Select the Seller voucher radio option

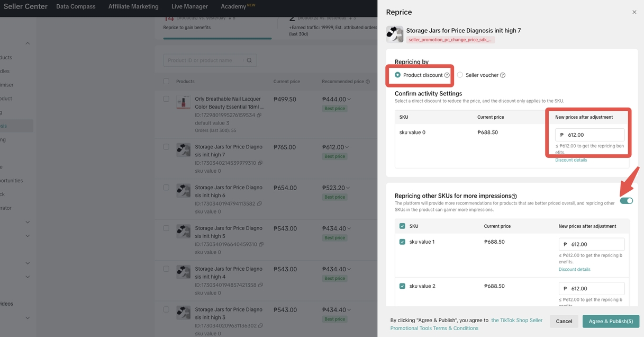click(x=460, y=75)
